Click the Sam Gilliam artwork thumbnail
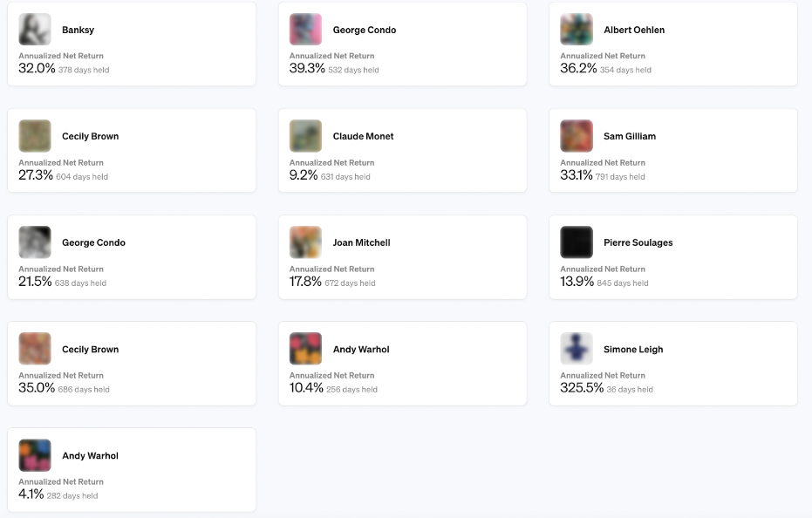Screen dimensions: 812x518 577,136
